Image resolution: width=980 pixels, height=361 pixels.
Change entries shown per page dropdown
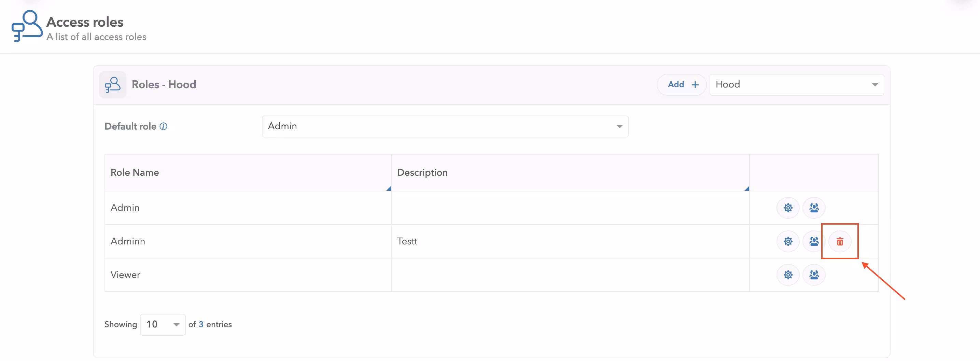click(163, 324)
